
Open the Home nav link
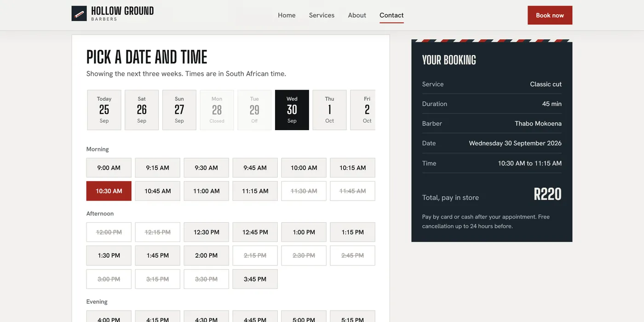pyautogui.click(x=287, y=15)
